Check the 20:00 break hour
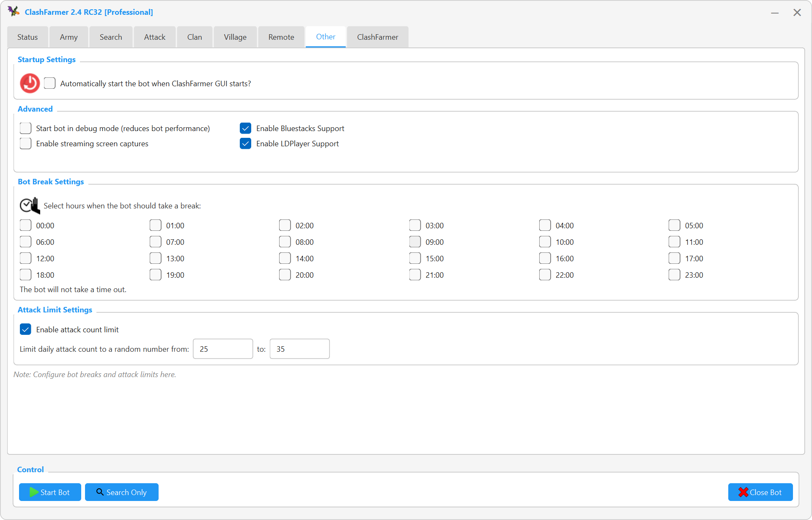The height and width of the screenshot is (520, 812). [x=285, y=274]
